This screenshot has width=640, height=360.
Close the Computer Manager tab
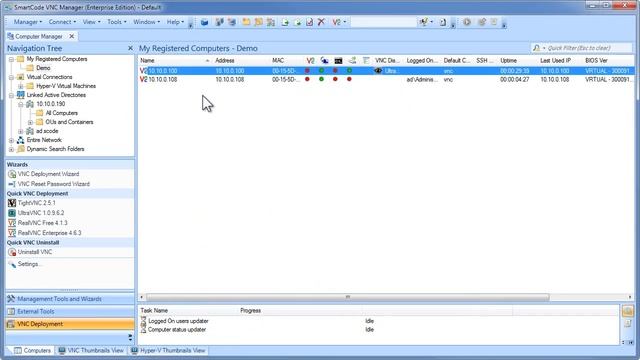click(x=71, y=36)
